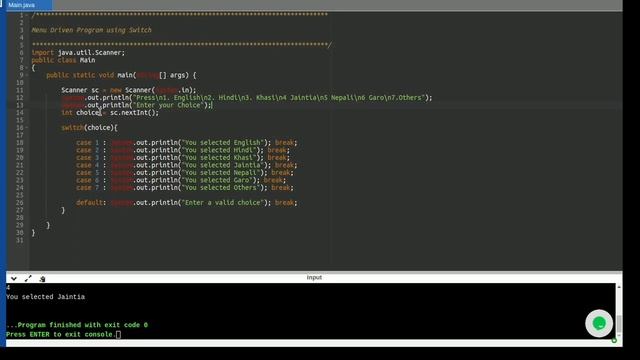Collapse the comment block fold at line 1
The width and height of the screenshot is (640, 360).
pyautogui.click(x=27, y=15)
